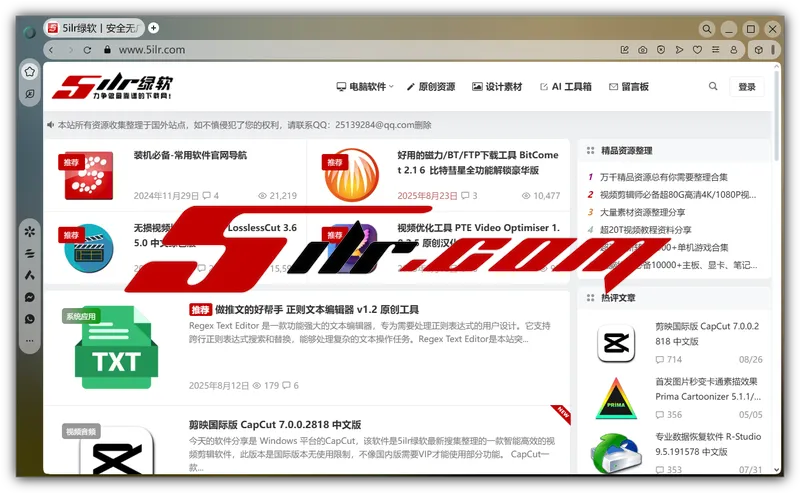The width and height of the screenshot is (800, 493).
Task: Send page with the paper plane icon
Action: point(679,50)
